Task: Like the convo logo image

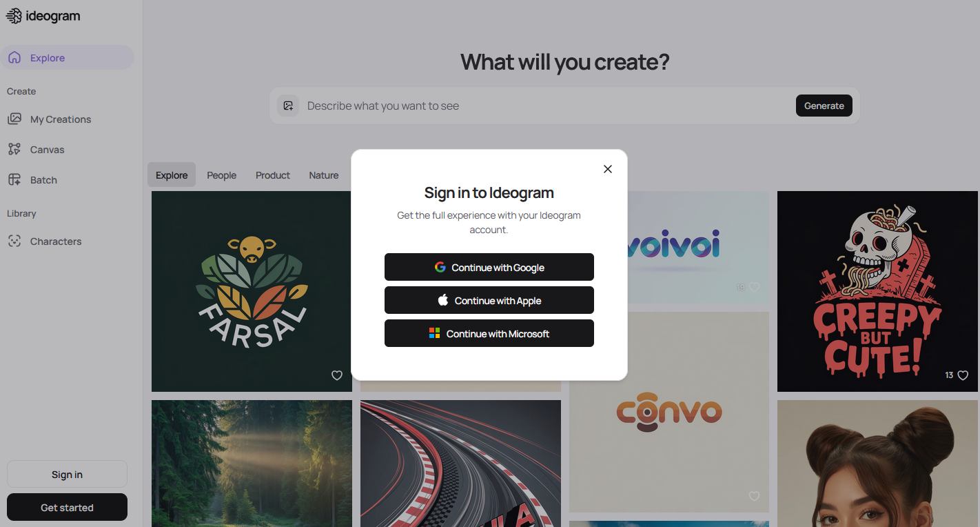Action: coord(754,496)
